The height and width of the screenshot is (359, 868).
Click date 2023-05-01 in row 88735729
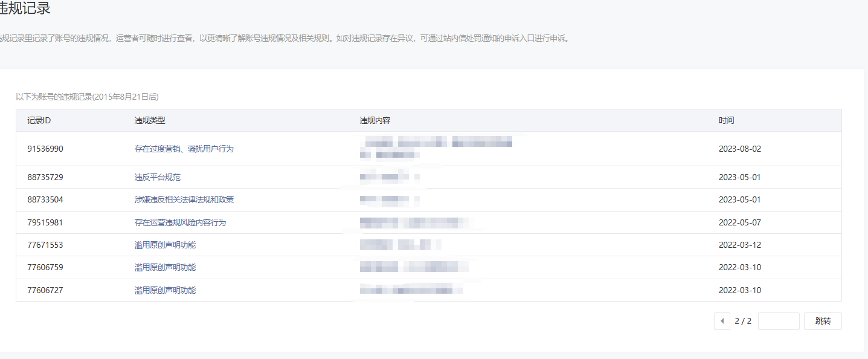click(x=740, y=177)
